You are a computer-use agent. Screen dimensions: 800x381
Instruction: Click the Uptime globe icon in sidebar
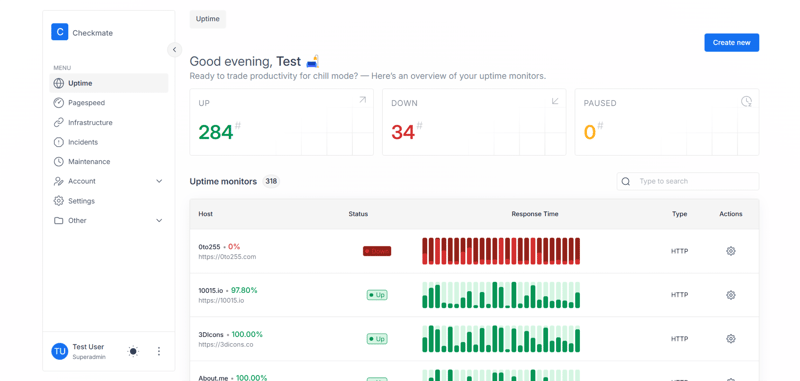[59, 83]
